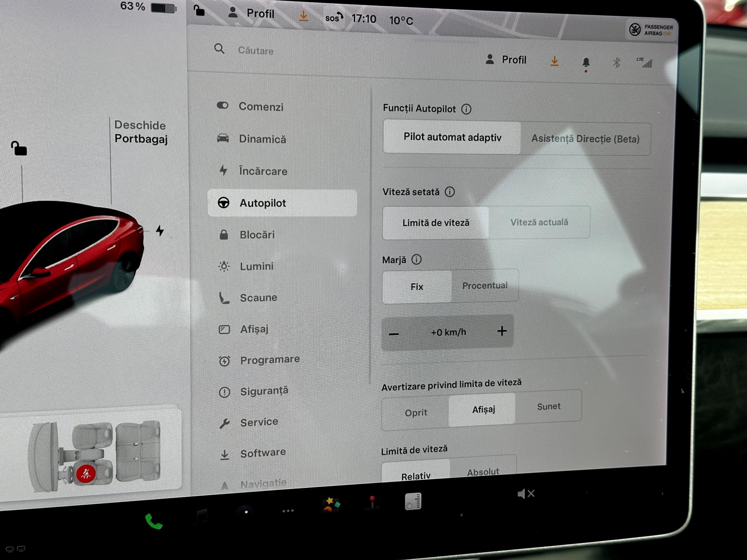Tap the seat layout thumbnail
The height and width of the screenshot is (560, 747).
pyautogui.click(x=95, y=456)
